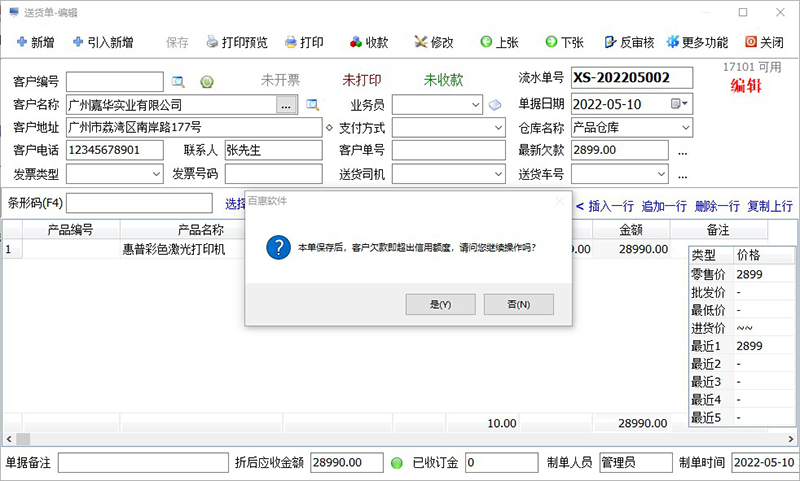
Task: Click the 修改 toolbar button
Action: coord(434,42)
